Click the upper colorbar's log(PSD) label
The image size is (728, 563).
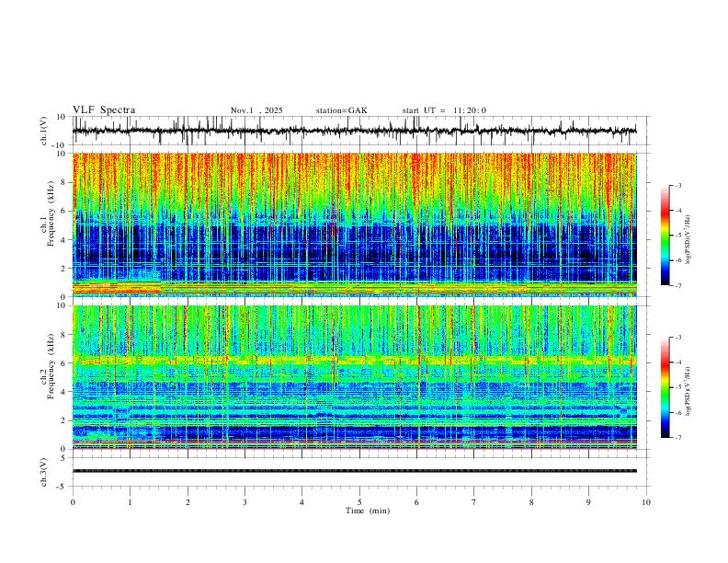(688, 240)
